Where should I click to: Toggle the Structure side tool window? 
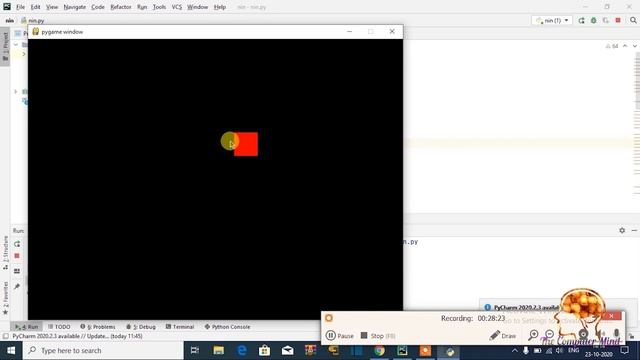(5, 253)
